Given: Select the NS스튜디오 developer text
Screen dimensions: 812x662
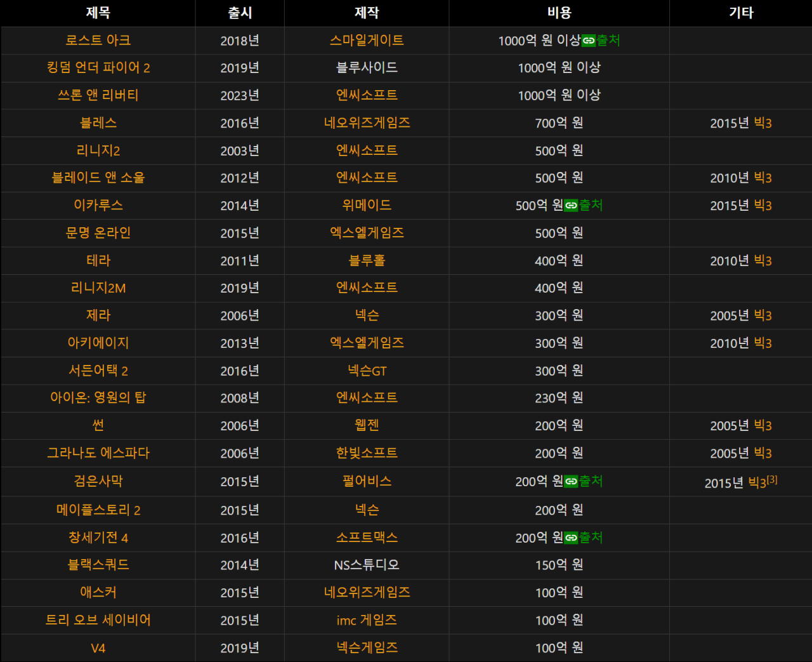Looking at the screenshot, I should (367, 565).
